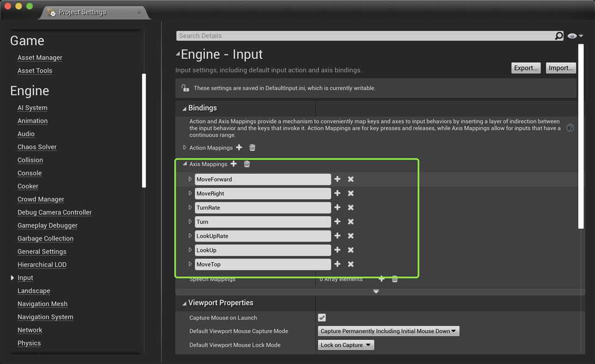
Task: Add a new Action Mapping with plus icon
Action: tap(239, 147)
